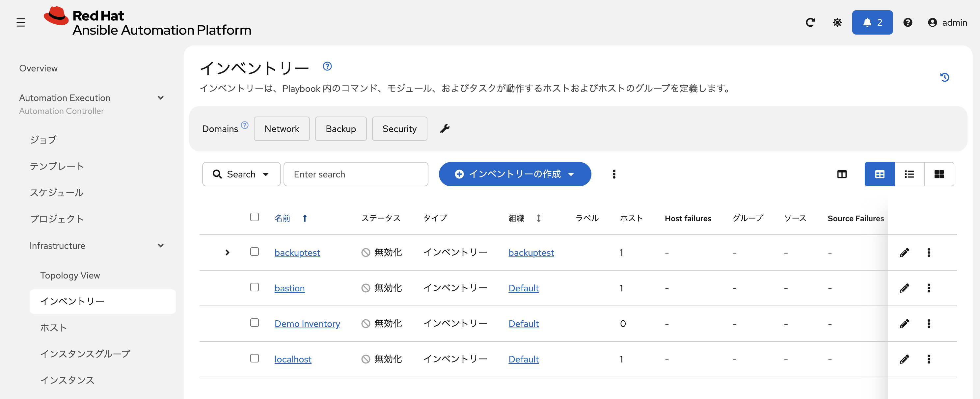This screenshot has height=399, width=980.
Task: Click inside the Enter search field
Action: 356,174
